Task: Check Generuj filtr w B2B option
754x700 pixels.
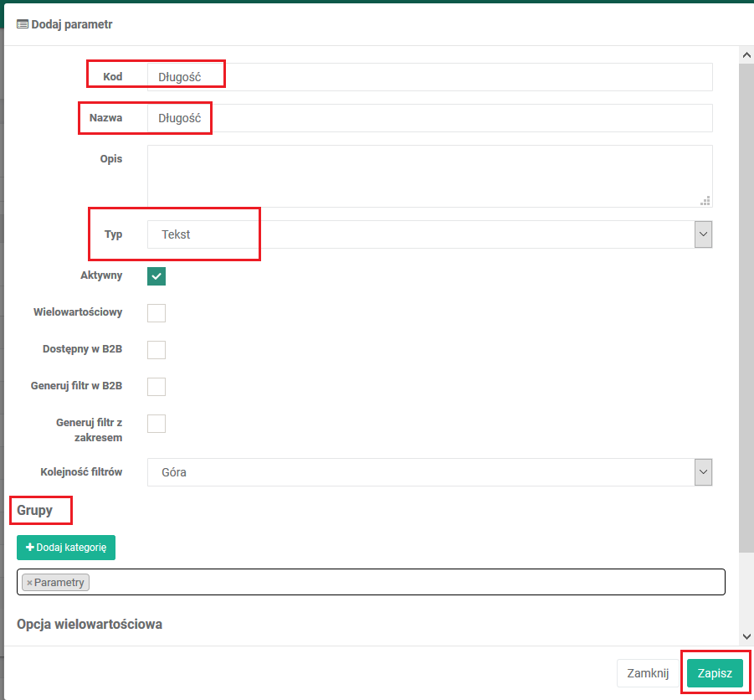Action: (x=156, y=387)
